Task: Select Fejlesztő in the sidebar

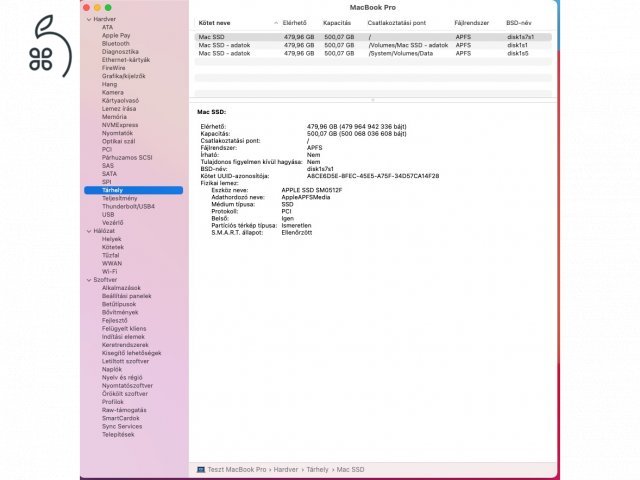Action: pyautogui.click(x=115, y=321)
